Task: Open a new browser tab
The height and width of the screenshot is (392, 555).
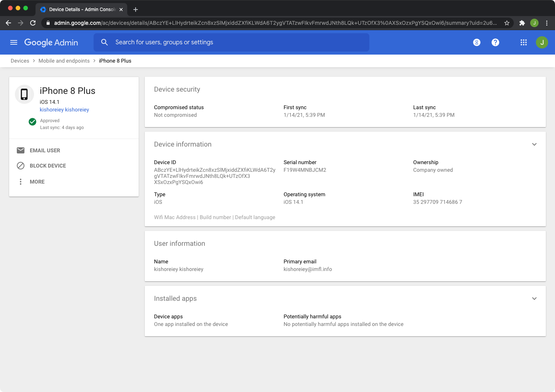Action: [x=136, y=10]
